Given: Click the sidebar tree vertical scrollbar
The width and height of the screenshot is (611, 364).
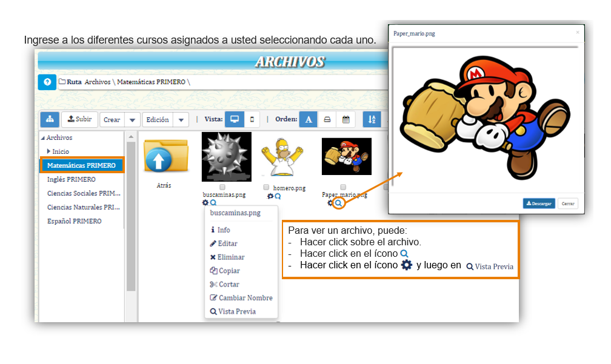Looking at the screenshot, I should (131, 216).
